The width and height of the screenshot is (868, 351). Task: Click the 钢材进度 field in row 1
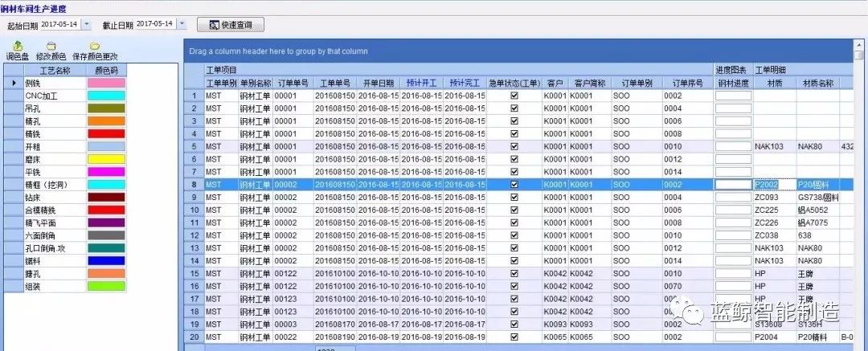(x=733, y=96)
